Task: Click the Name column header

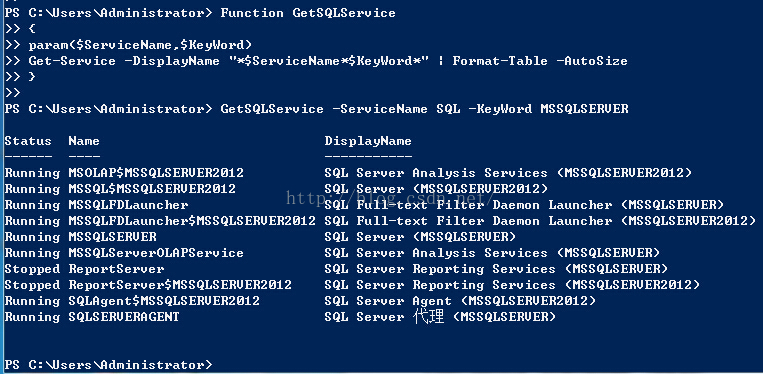Action: [x=84, y=141]
